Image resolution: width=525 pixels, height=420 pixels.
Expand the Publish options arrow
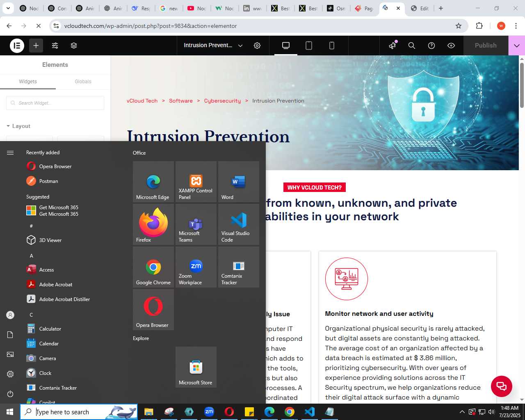(517, 46)
